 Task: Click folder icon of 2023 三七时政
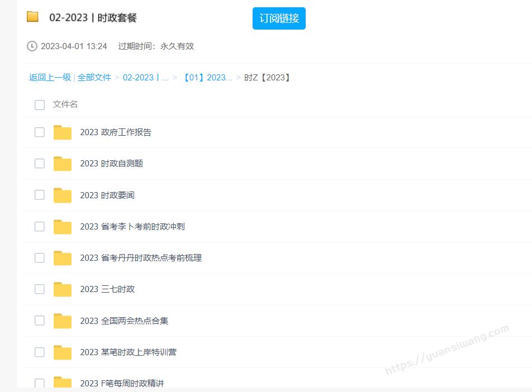tap(63, 289)
